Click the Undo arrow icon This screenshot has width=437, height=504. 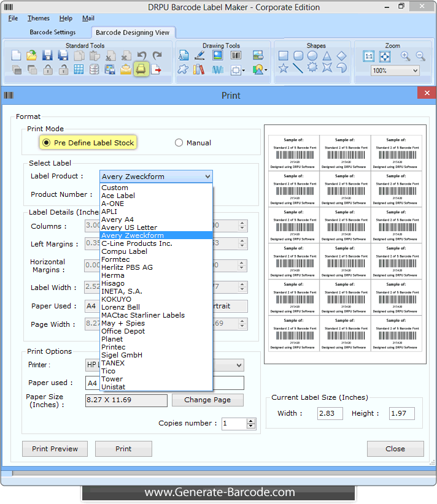142,56
